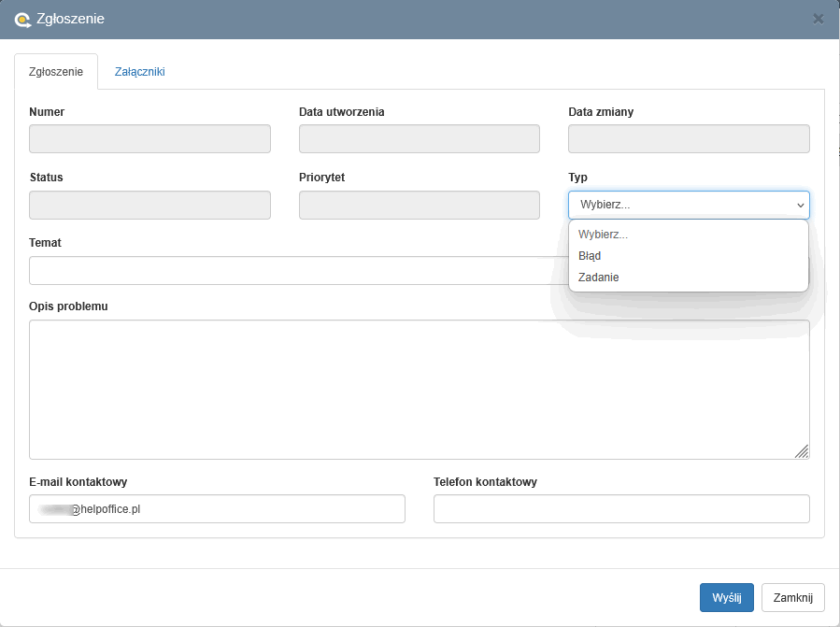Click the disabled Numer field
This screenshot has height=627, width=840.
click(149, 139)
